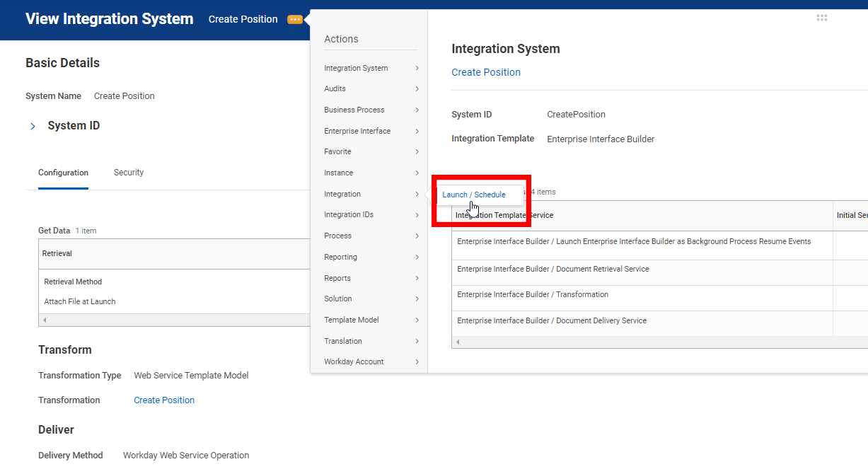This screenshot has height=469, width=868.
Task: Click the Web Service Template Model value
Action: pyautogui.click(x=191, y=376)
